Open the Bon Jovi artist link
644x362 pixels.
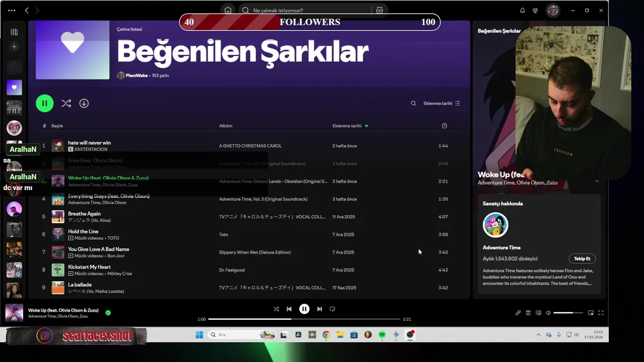116,256
